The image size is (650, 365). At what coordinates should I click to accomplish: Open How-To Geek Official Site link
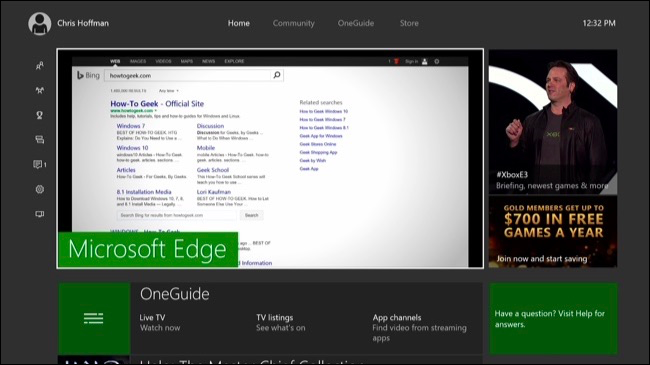pos(157,104)
